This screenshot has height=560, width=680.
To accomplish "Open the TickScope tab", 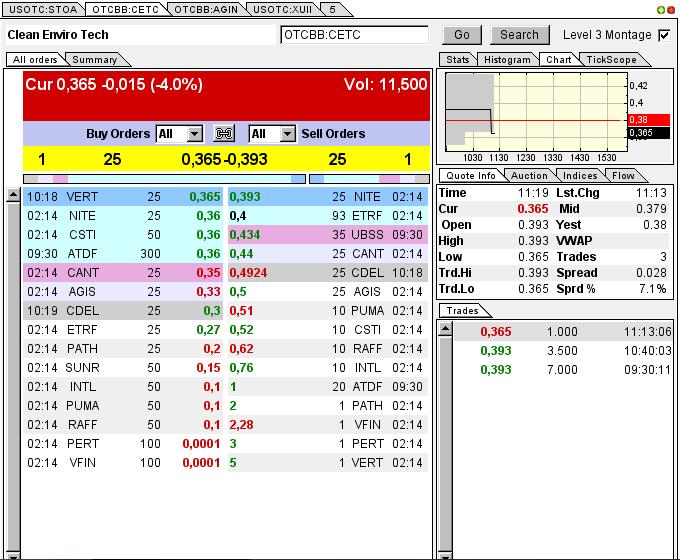I will (611, 59).
